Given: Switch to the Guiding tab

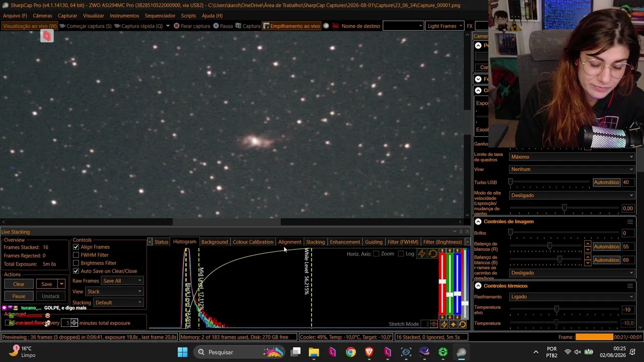Looking at the screenshot, I should [x=374, y=242].
